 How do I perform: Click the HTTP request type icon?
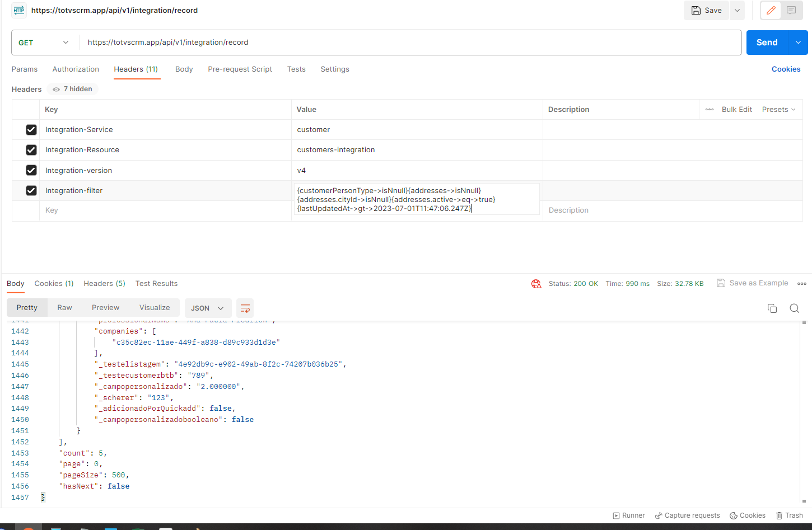coord(19,10)
